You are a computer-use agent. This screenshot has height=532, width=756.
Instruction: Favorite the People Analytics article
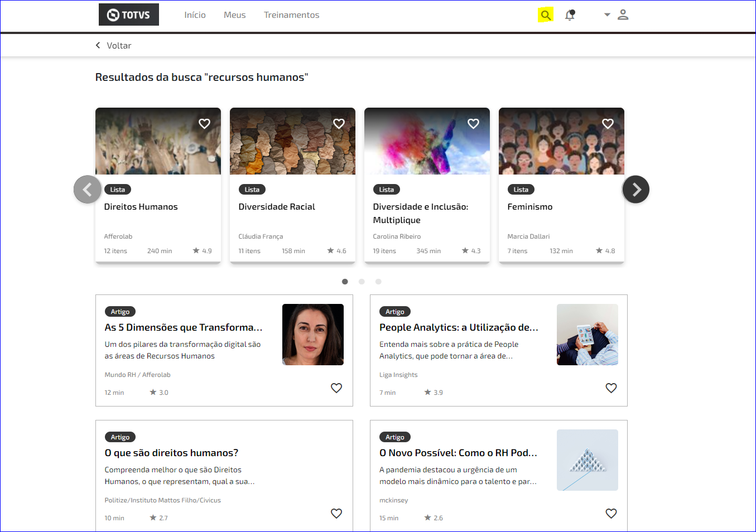click(x=611, y=388)
